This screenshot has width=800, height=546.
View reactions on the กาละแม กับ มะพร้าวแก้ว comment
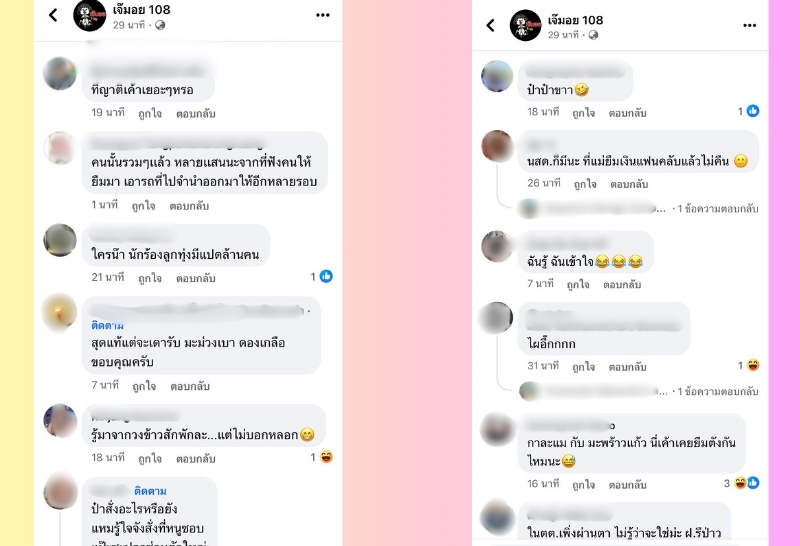point(742,483)
